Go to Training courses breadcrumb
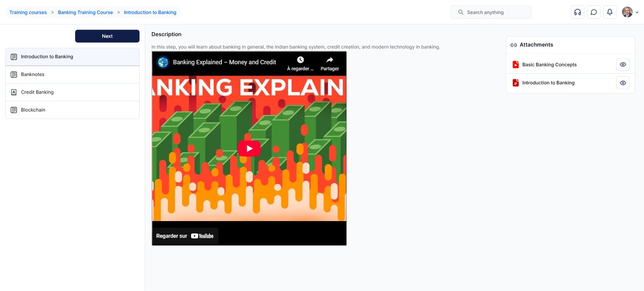 click(x=28, y=12)
